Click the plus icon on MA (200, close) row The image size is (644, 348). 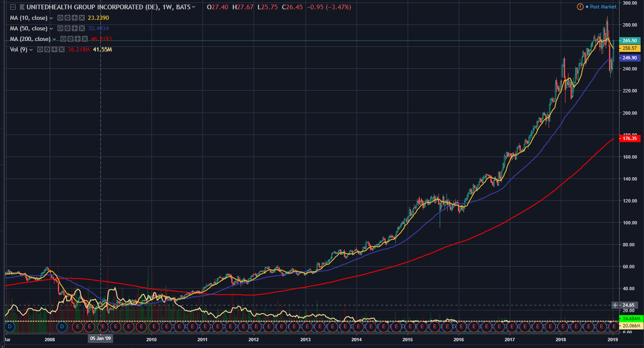click(x=78, y=39)
